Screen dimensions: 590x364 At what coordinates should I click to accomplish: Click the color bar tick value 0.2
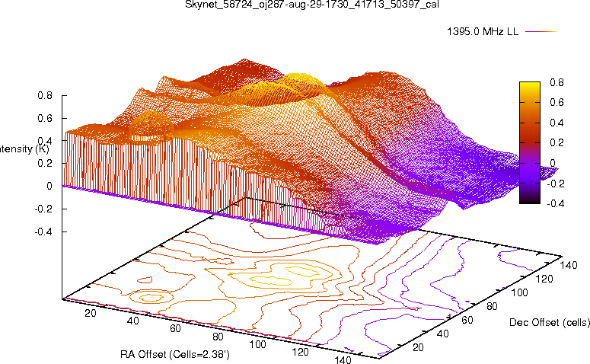tap(557, 142)
